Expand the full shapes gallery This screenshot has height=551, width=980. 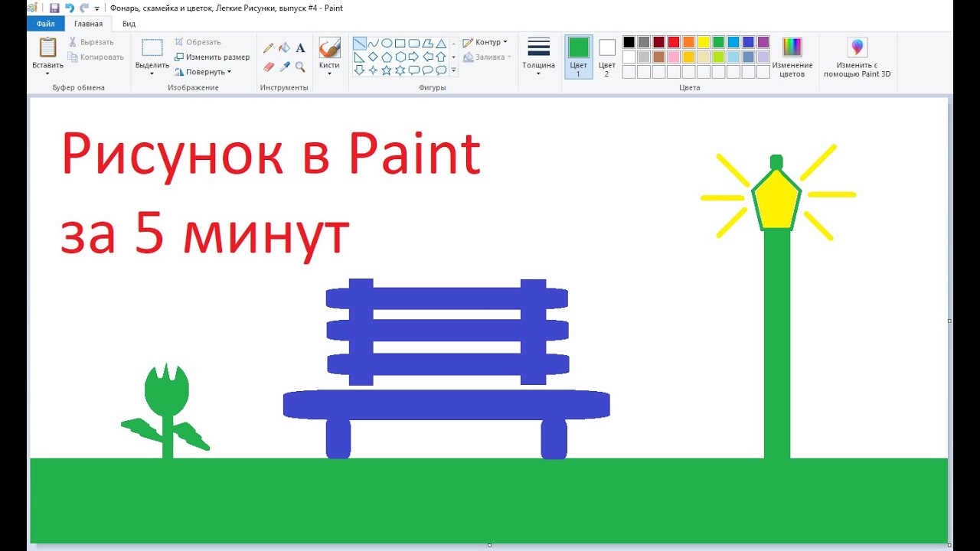coord(453,70)
